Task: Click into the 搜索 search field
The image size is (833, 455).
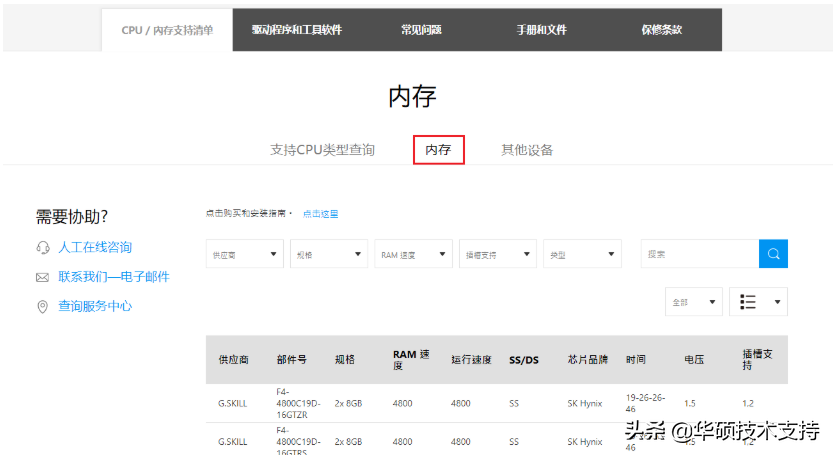Action: click(x=700, y=254)
